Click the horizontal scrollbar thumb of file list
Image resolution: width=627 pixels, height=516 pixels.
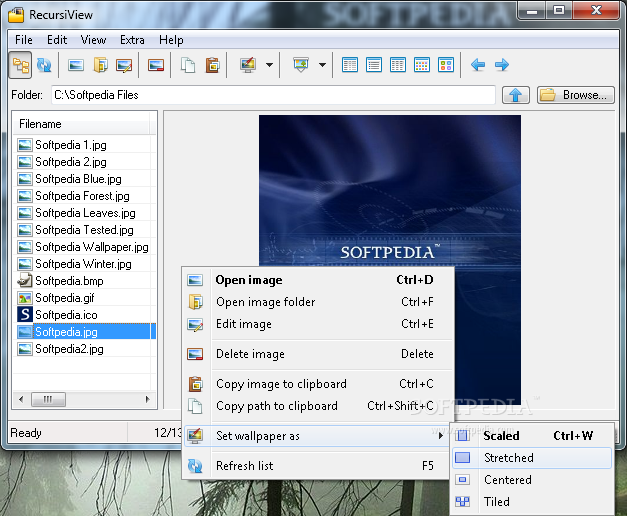click(48, 399)
